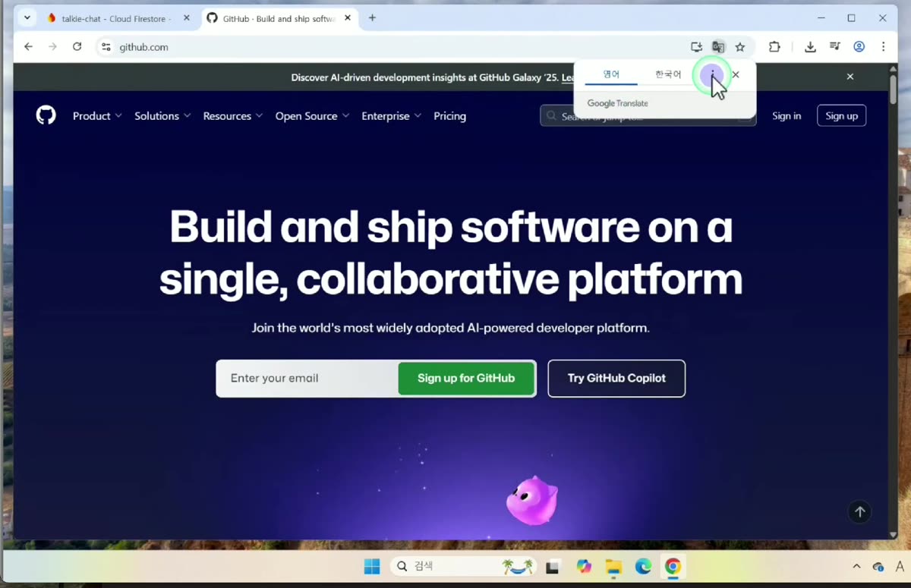Image resolution: width=911 pixels, height=588 pixels.
Task: Open the media control icon in Chrome toolbar
Action: coord(835,47)
